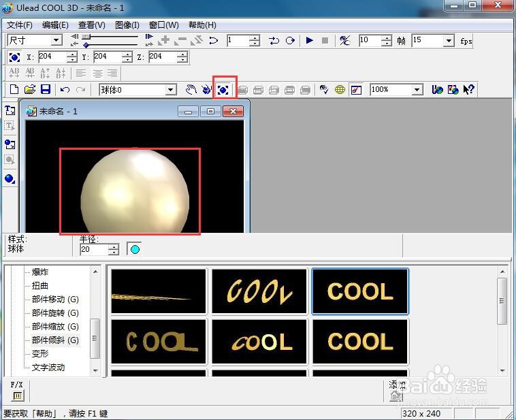
Task: Click the 半径 radius input field
Action: coord(94,250)
